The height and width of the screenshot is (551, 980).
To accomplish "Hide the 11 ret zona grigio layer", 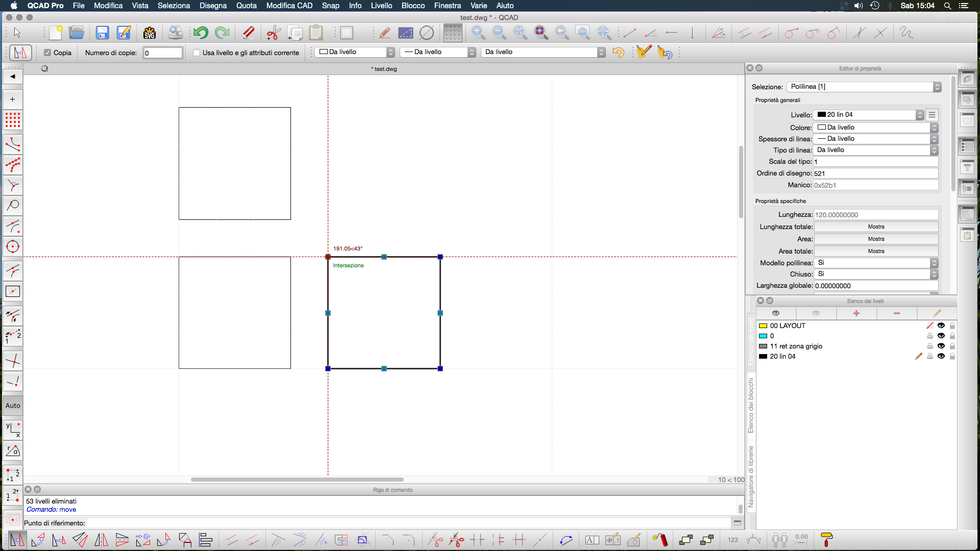I will click(x=941, y=346).
